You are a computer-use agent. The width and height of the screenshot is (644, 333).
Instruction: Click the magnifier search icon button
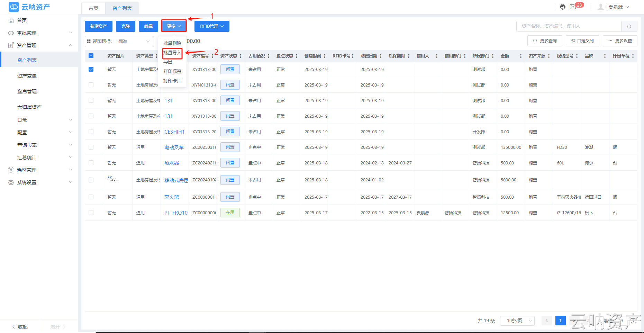click(x=629, y=26)
